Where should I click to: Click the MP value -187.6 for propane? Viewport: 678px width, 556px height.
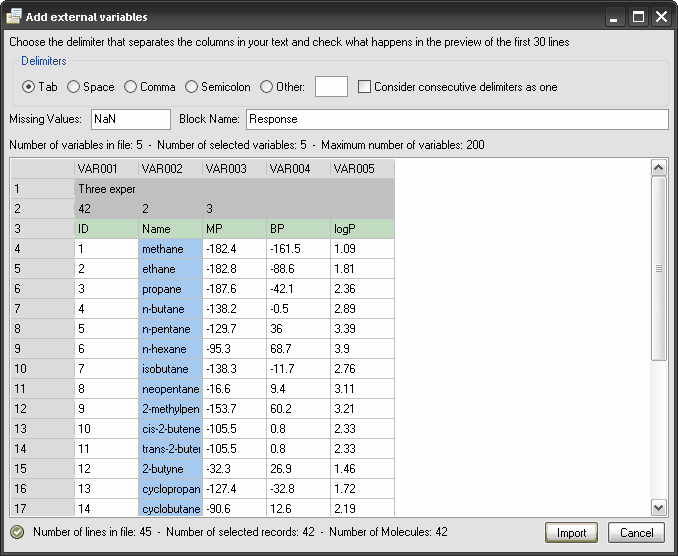tap(234, 289)
